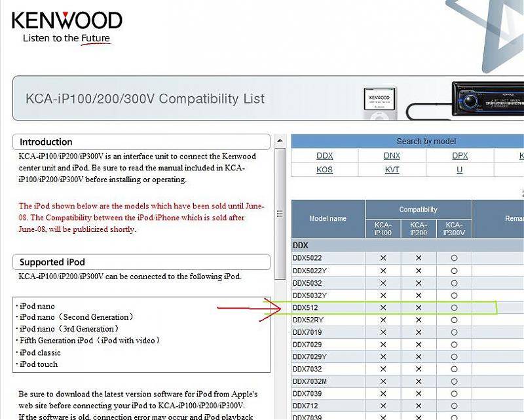The image size is (524, 420).
Task: Click the KCA-iP100 column header
Action: pyautogui.click(x=383, y=229)
